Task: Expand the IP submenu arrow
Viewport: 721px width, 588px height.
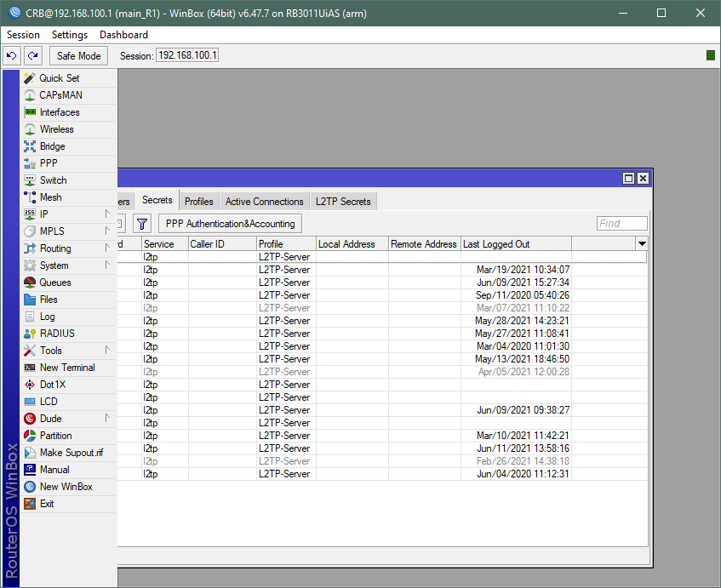Action: coord(107,214)
